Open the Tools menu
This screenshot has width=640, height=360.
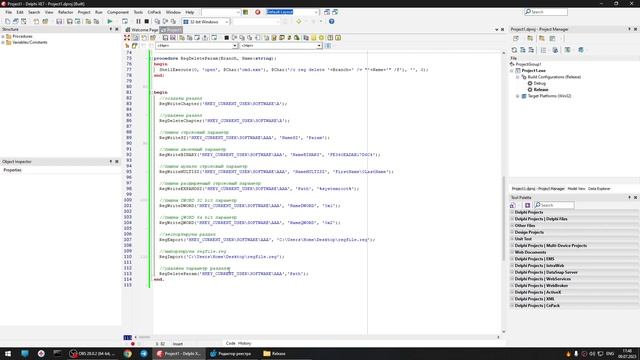coord(138,12)
